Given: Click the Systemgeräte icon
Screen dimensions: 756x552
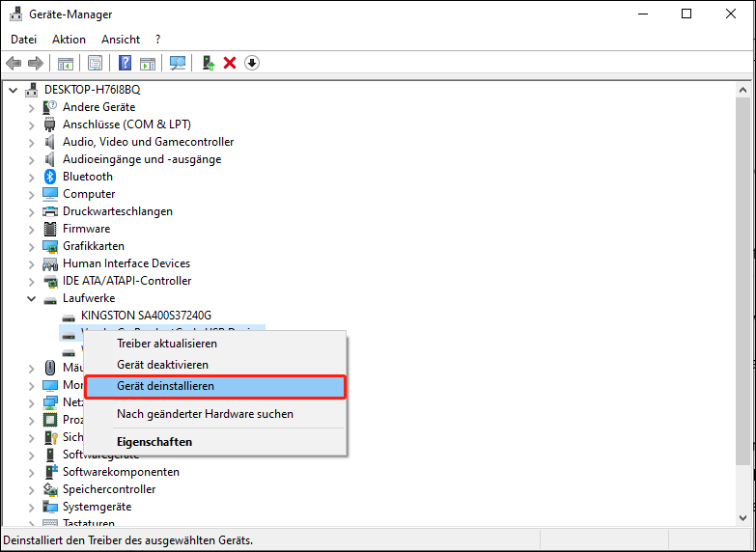Looking at the screenshot, I should coord(50,507).
